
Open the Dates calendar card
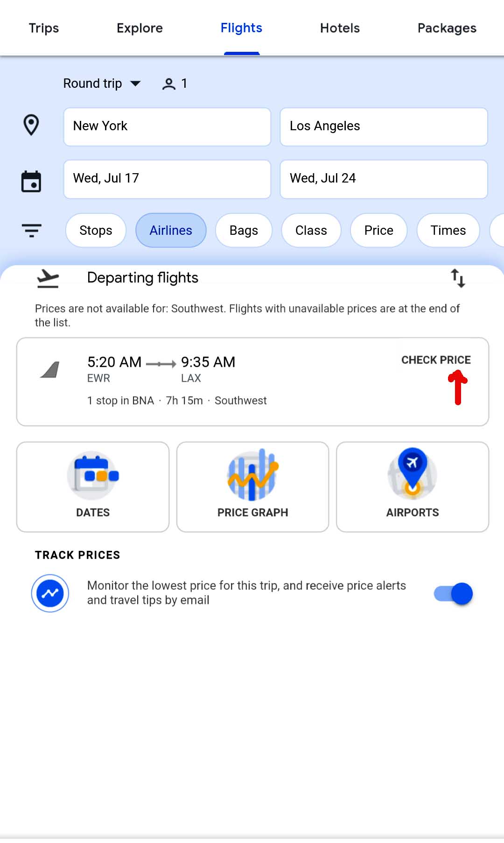pos(93,486)
